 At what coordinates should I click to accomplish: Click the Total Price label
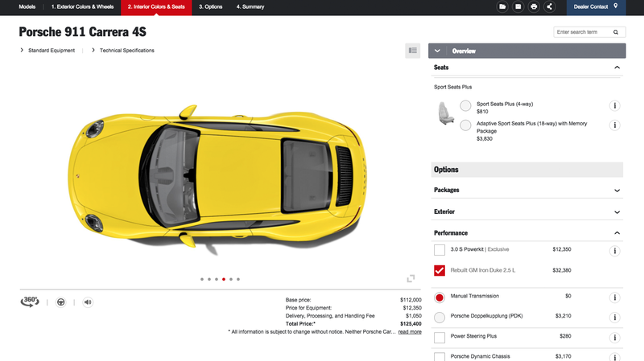(300, 324)
